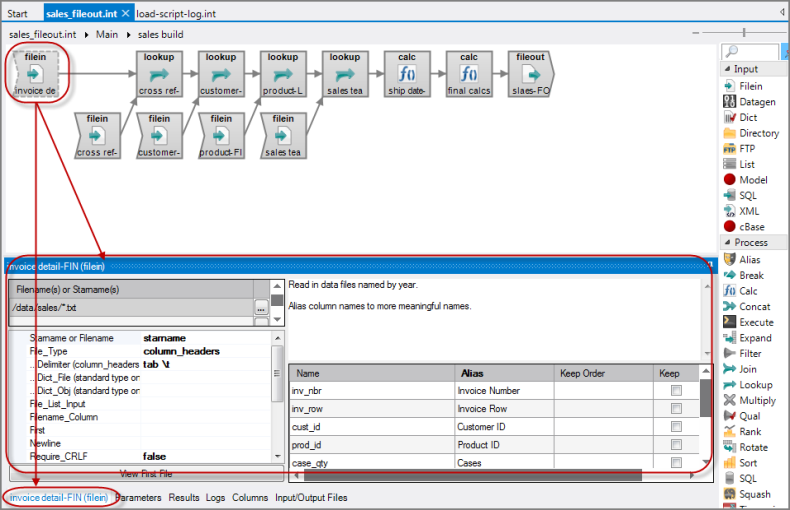The height and width of the screenshot is (510, 790).
Task: Pick Filter from the Process palette
Action: pos(743,353)
